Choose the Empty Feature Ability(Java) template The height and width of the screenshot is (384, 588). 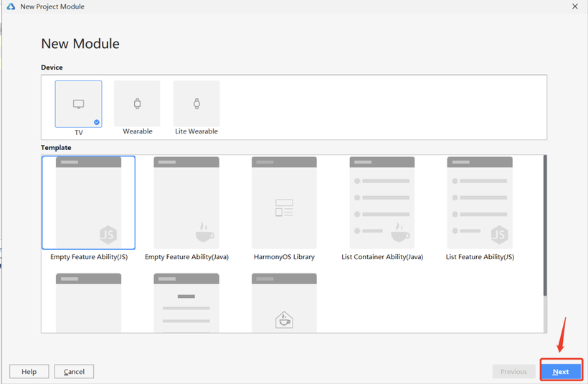point(186,202)
